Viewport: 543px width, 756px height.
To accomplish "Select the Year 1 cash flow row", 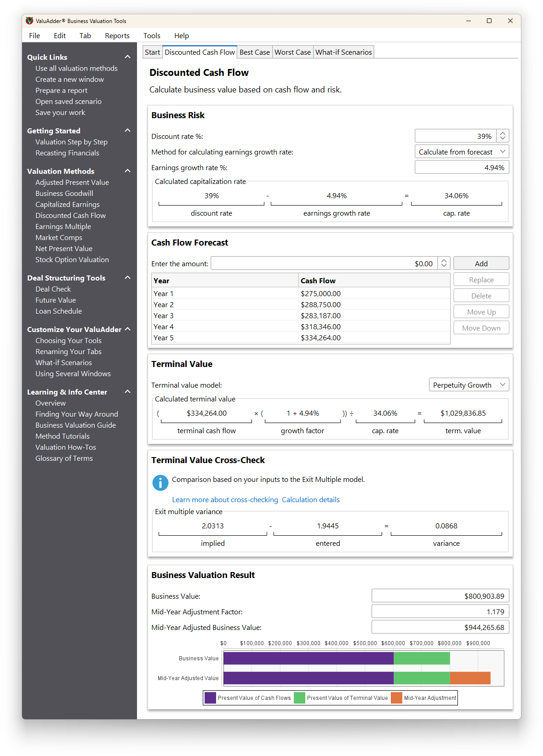I will tap(301, 293).
